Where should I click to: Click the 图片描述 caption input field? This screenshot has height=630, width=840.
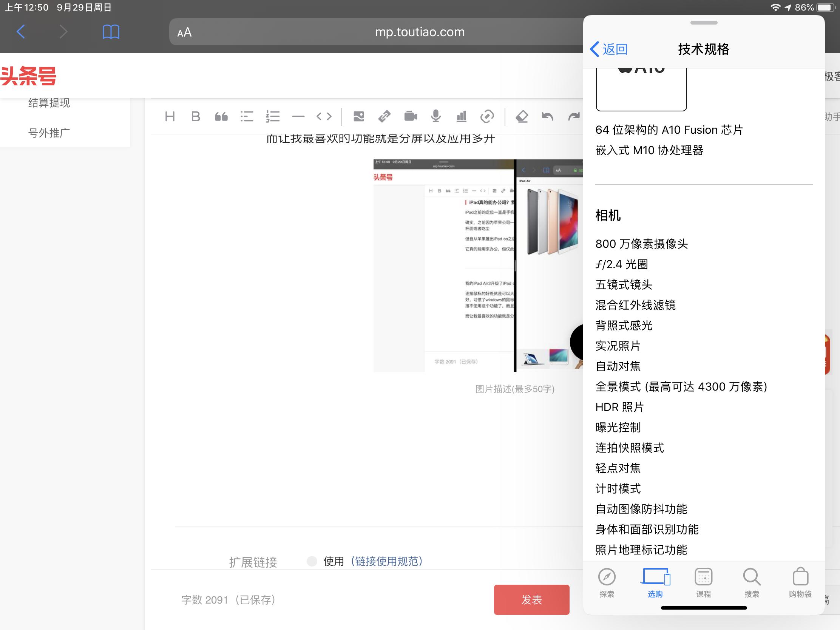(x=515, y=389)
